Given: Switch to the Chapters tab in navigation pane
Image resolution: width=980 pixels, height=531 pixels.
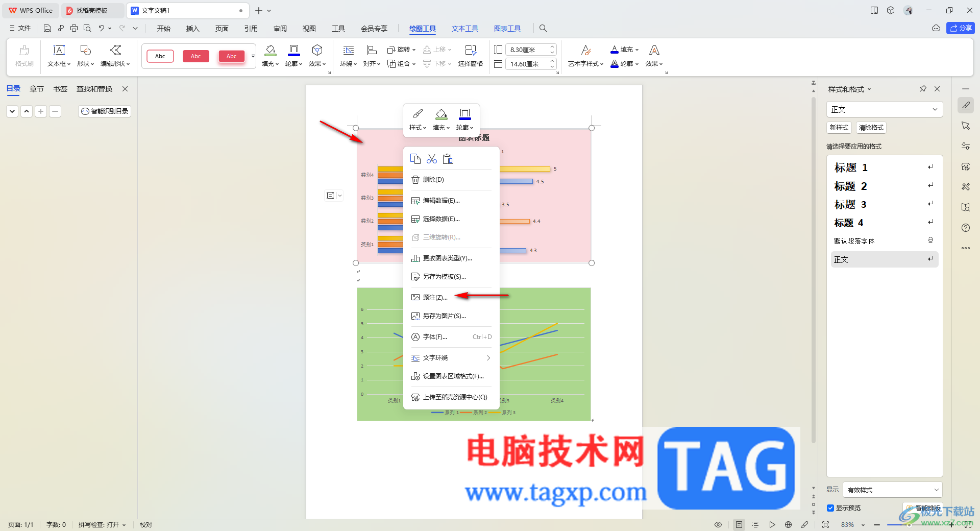Looking at the screenshot, I should pyautogui.click(x=37, y=89).
